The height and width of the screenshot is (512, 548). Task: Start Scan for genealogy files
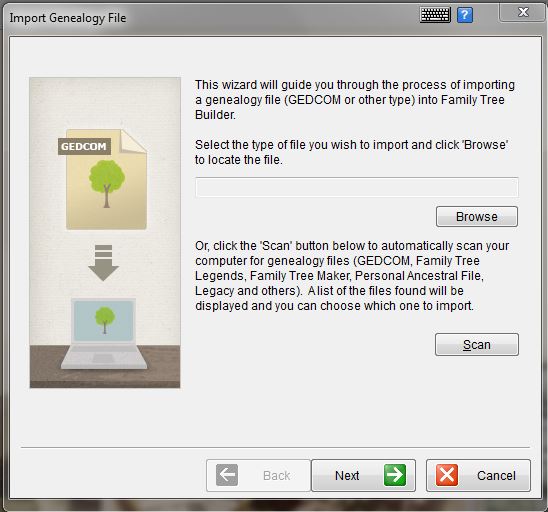point(477,345)
